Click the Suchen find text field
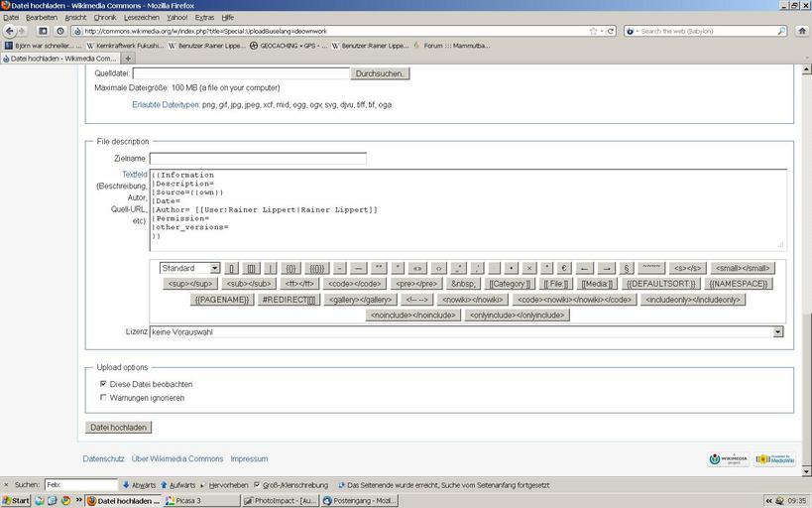The image size is (812, 508). coord(81,485)
